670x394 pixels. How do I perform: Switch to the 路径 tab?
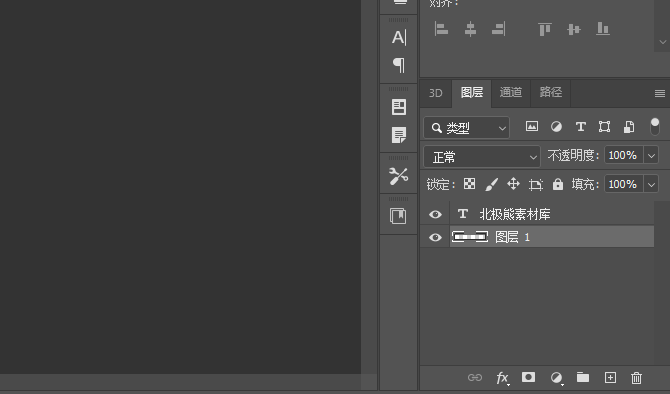pyautogui.click(x=550, y=92)
